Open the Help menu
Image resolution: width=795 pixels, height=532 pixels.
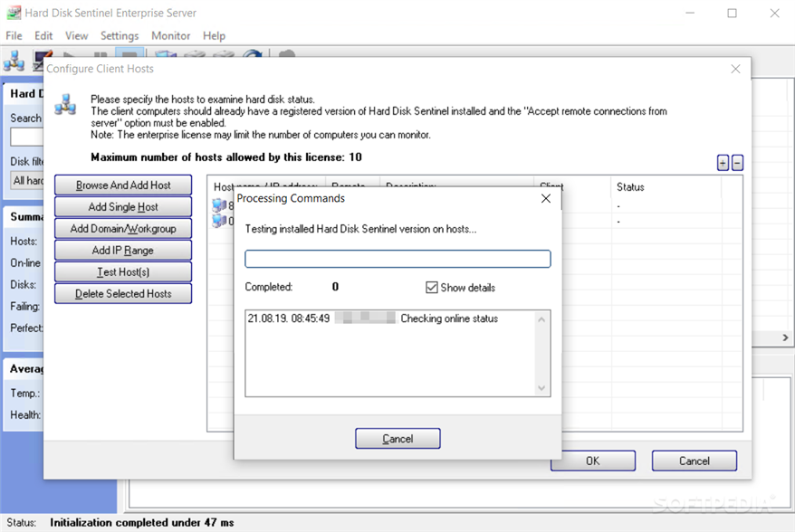(x=214, y=36)
